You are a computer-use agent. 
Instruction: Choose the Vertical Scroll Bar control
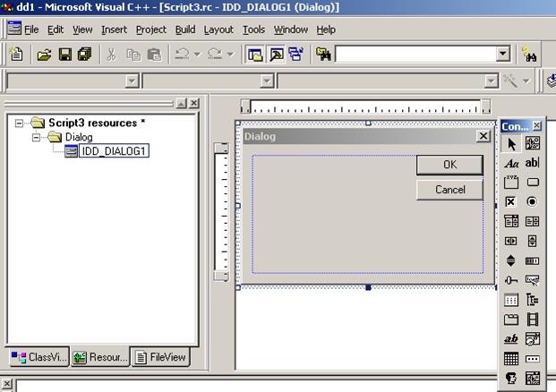[532, 241]
